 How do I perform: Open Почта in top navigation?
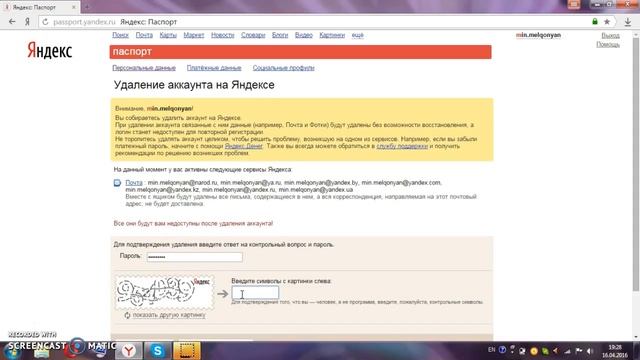tap(144, 35)
